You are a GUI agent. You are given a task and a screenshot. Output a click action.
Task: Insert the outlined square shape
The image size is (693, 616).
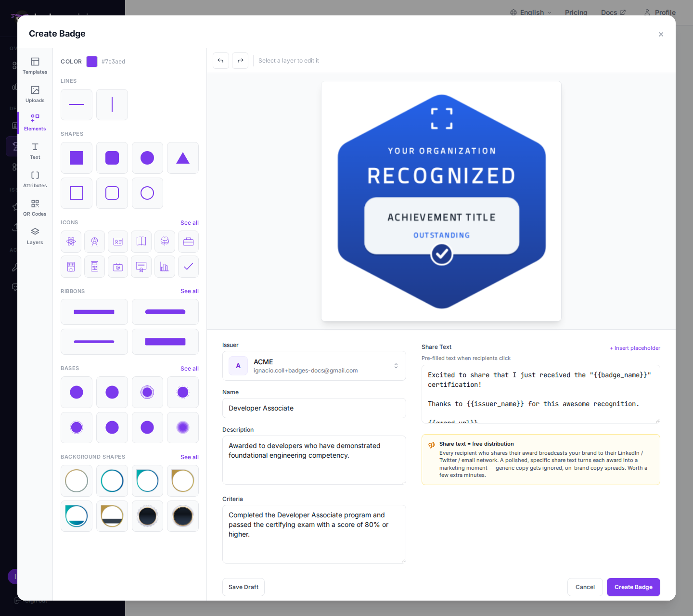click(77, 193)
